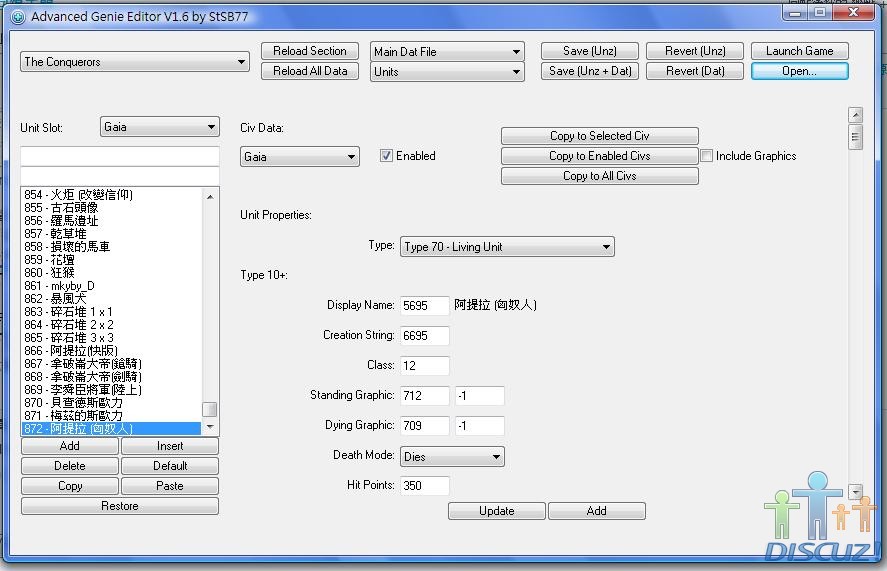The image size is (887, 571).
Task: Select unit 861 - mkyby_D in list
Action: [60, 286]
